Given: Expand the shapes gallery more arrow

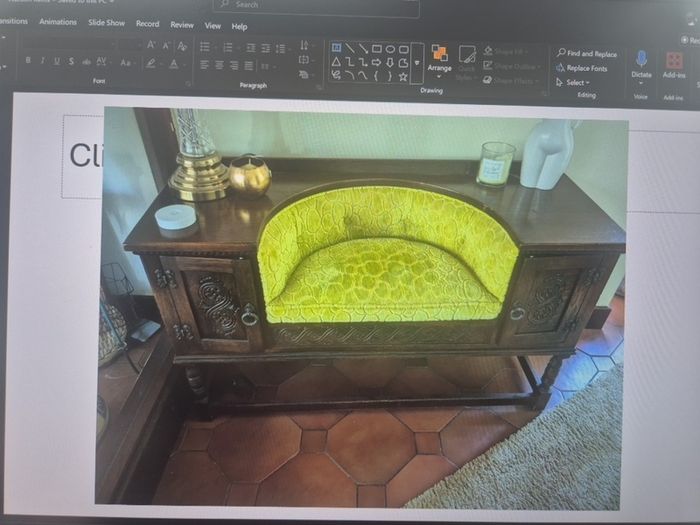Looking at the screenshot, I should pyautogui.click(x=417, y=63).
